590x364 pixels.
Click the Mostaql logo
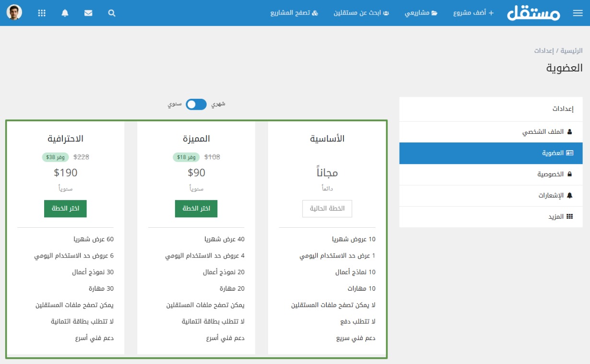coord(533,13)
